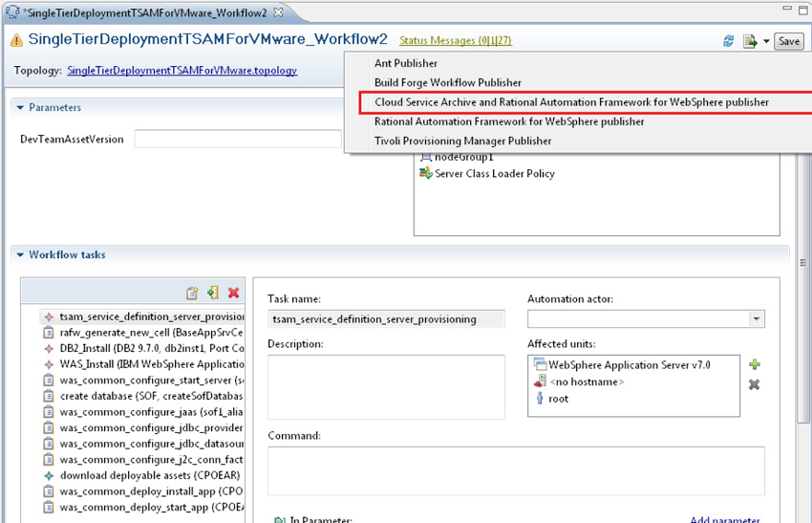Viewport: 812px width, 523px height.
Task: Collapse the Parameters section
Action: pos(20,107)
